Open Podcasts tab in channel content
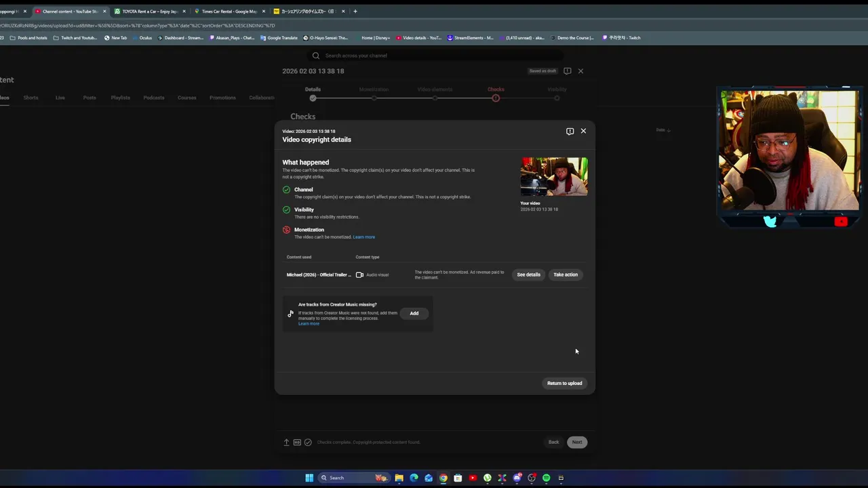868x488 pixels. [154, 98]
